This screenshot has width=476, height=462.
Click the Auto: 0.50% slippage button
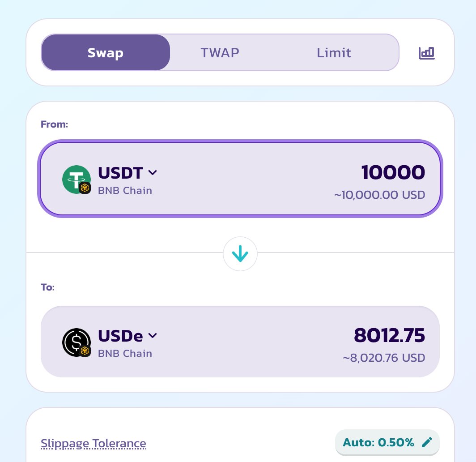click(387, 442)
